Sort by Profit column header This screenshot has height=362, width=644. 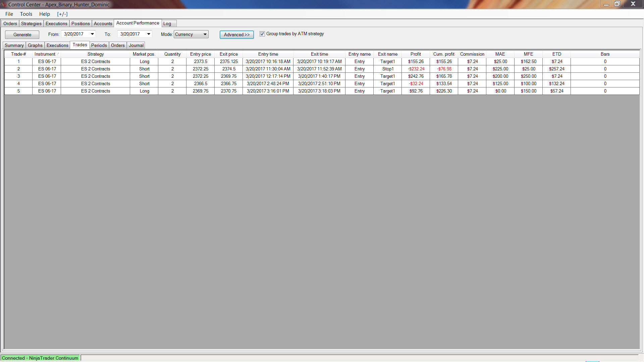point(416,54)
